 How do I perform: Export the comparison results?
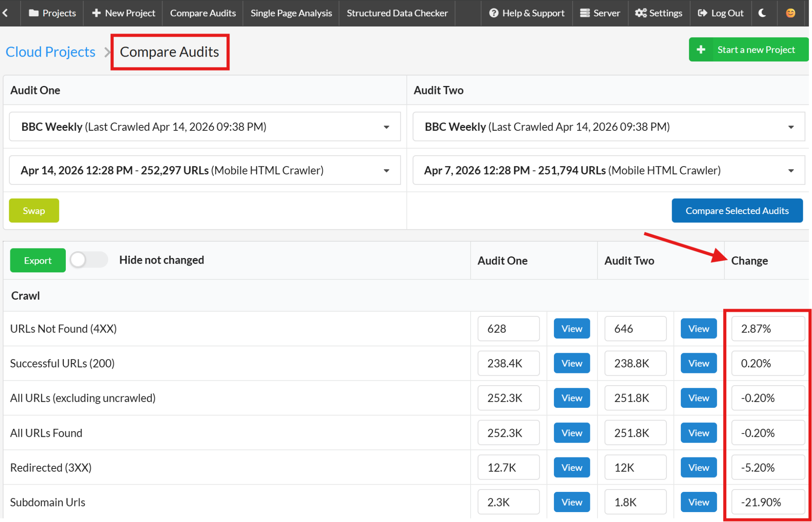tap(38, 260)
